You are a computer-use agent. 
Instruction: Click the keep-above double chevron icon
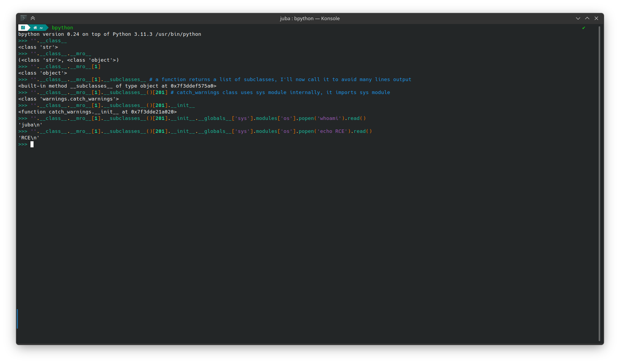coord(33,18)
